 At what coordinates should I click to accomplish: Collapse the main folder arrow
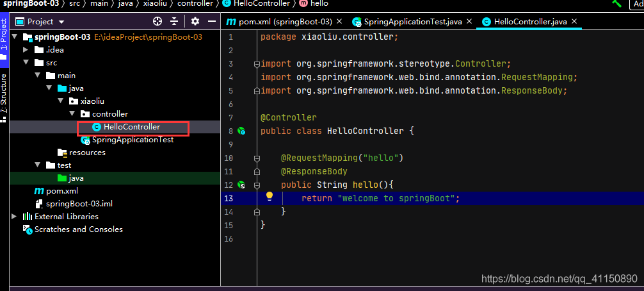[x=38, y=76]
